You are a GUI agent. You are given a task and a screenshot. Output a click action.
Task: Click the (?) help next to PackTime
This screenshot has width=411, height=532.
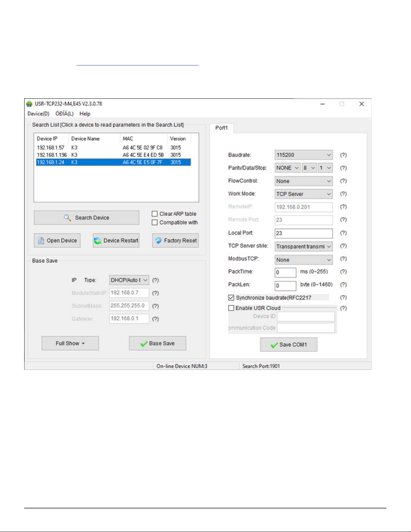343,272
